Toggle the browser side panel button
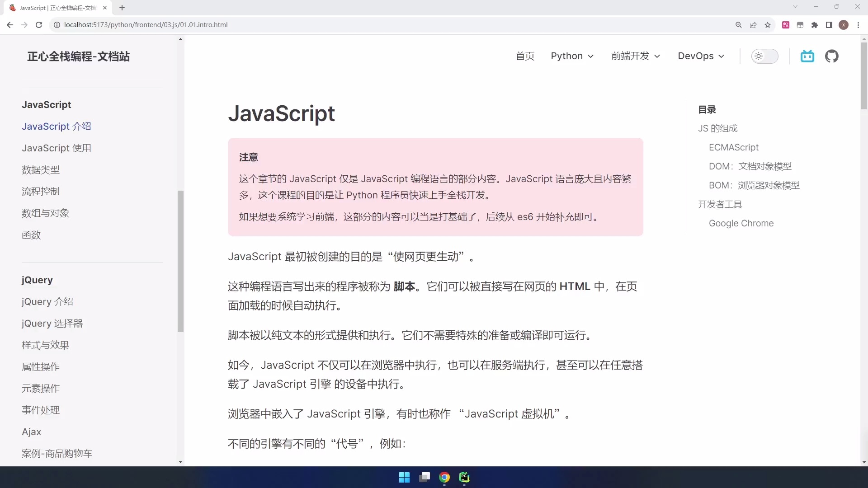Screen dimensions: 868x488 point(829,25)
